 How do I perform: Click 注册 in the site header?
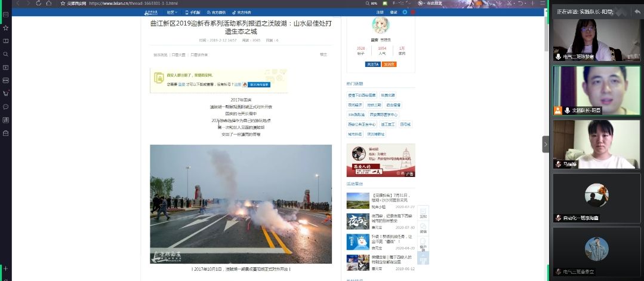(x=380, y=13)
